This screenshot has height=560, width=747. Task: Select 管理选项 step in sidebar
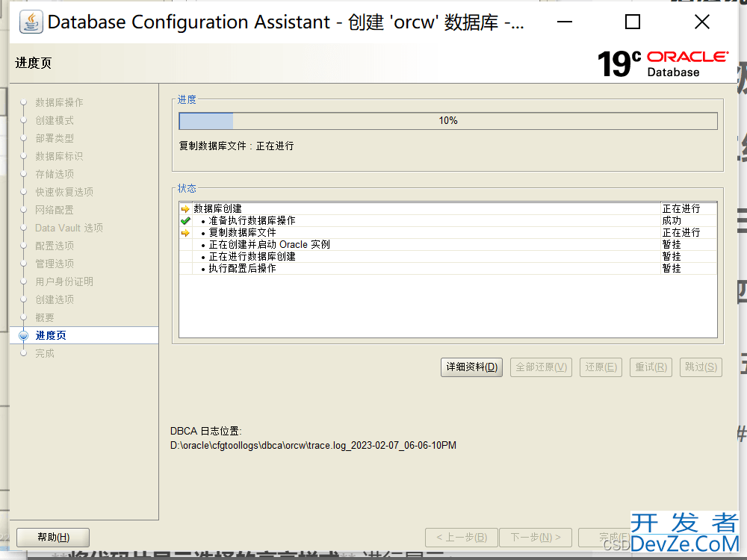[x=55, y=264]
